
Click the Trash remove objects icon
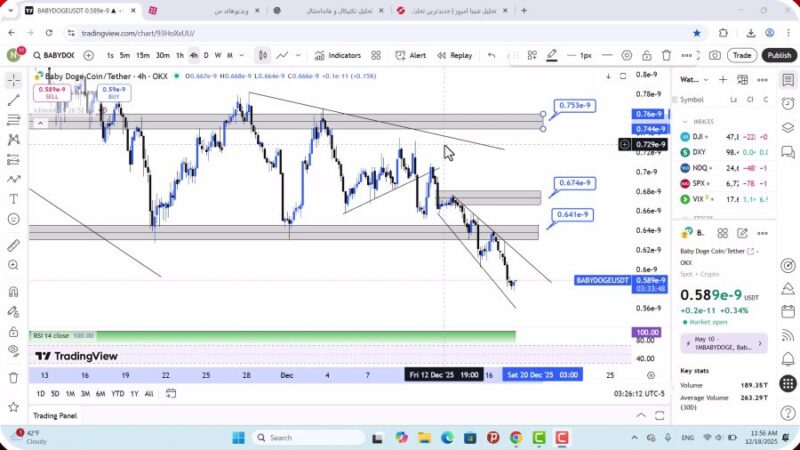(13, 378)
